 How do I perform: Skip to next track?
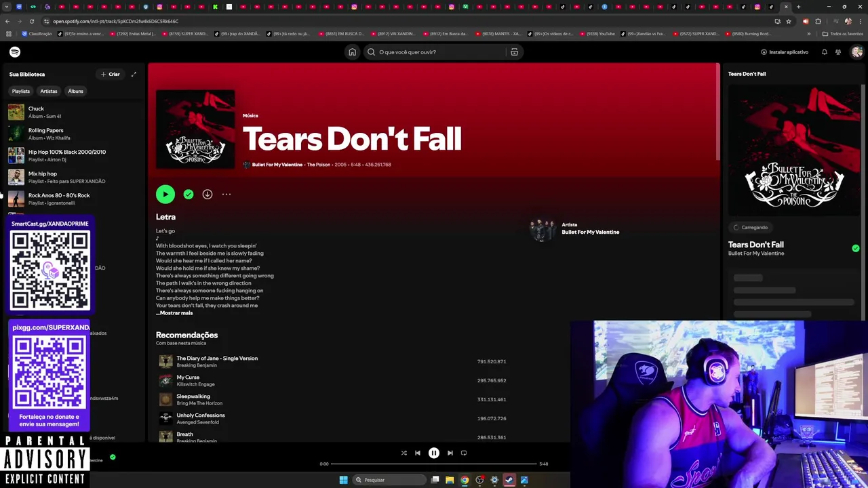(450, 453)
